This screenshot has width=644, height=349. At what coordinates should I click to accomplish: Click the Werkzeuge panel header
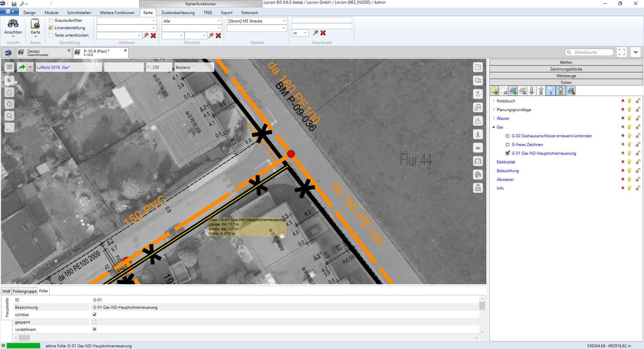[x=566, y=76]
